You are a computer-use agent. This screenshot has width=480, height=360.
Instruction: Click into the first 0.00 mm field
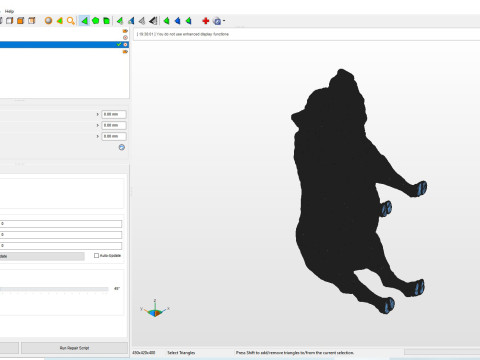click(x=114, y=114)
